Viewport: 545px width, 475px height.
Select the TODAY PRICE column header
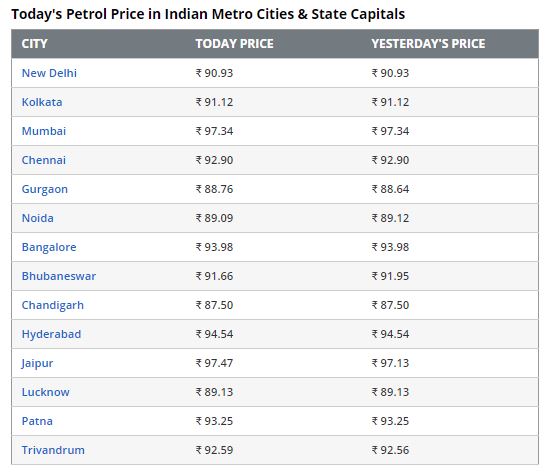point(235,44)
